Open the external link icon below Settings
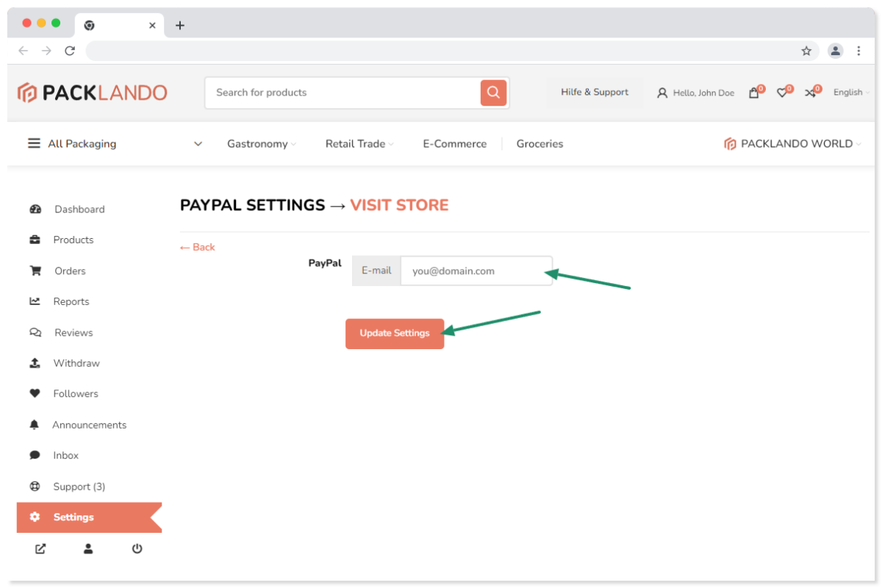The height and width of the screenshot is (588, 882). pos(40,548)
